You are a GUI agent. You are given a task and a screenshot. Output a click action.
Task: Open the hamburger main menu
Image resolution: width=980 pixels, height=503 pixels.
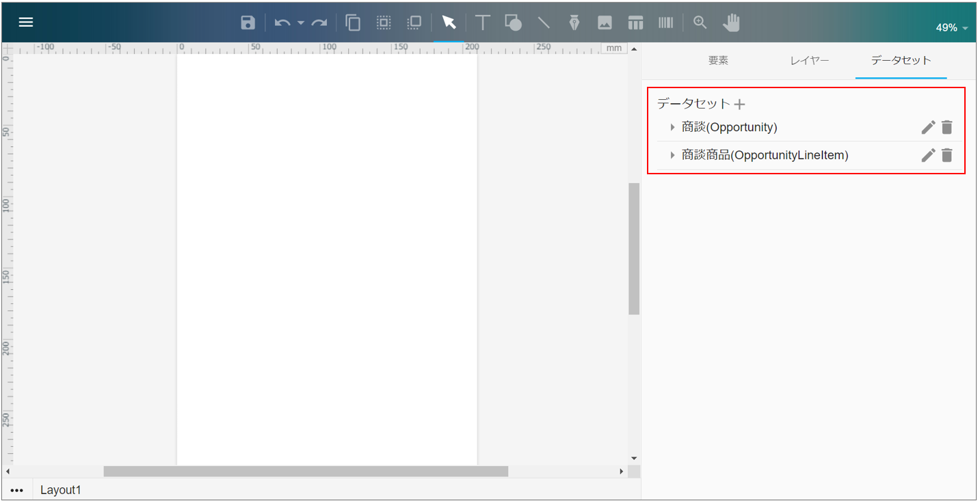pyautogui.click(x=26, y=23)
